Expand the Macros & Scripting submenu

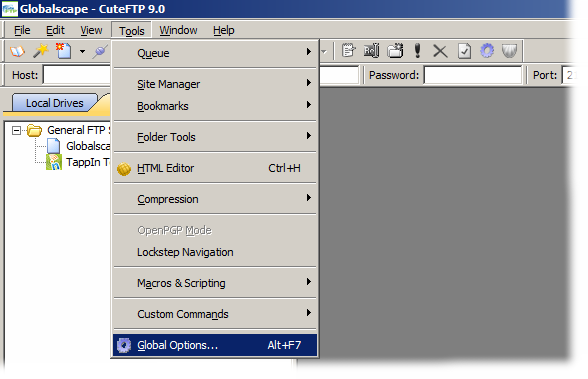[x=215, y=283]
